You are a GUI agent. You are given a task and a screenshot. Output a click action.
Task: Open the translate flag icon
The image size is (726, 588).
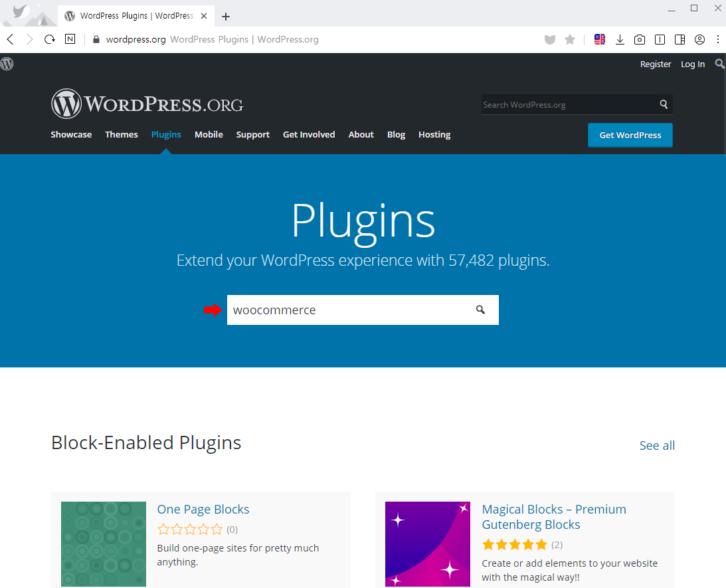pos(600,39)
